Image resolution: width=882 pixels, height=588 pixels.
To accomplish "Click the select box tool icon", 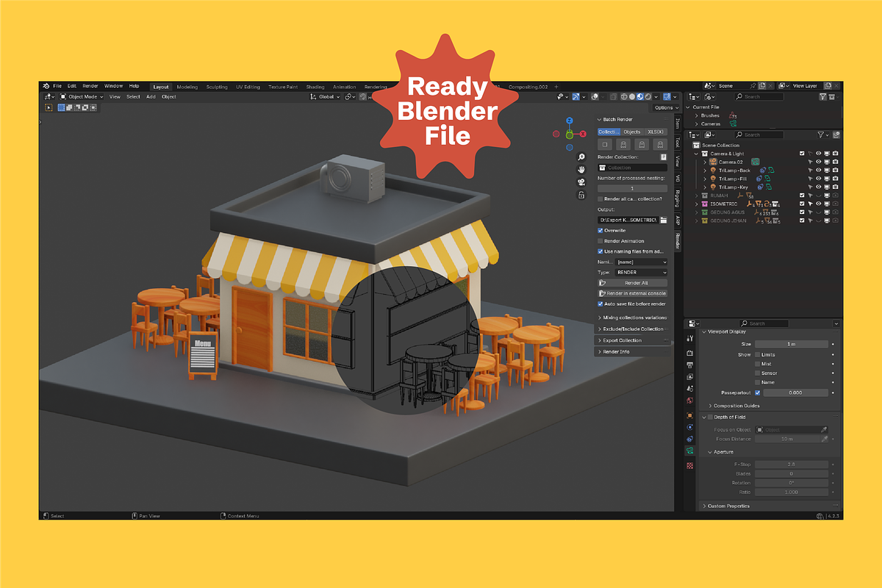I will [x=49, y=107].
